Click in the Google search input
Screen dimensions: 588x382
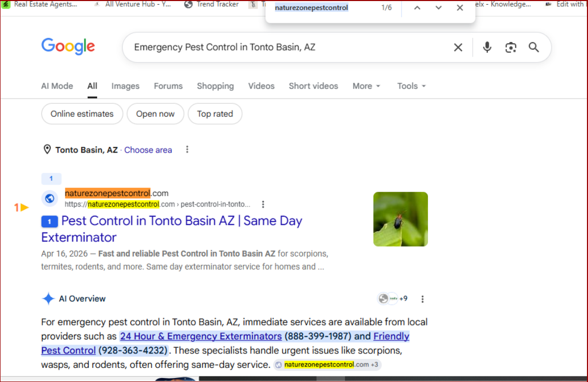[x=289, y=47]
